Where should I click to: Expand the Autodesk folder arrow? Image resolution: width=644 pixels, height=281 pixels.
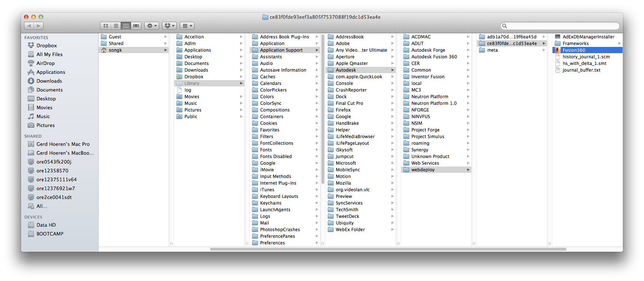(x=393, y=70)
